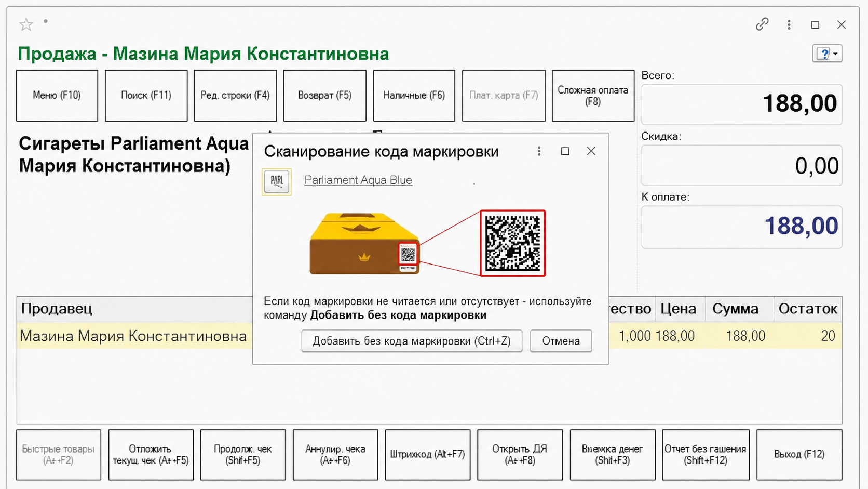Click the Поиск (F11) button
The image size is (868, 489).
(146, 96)
